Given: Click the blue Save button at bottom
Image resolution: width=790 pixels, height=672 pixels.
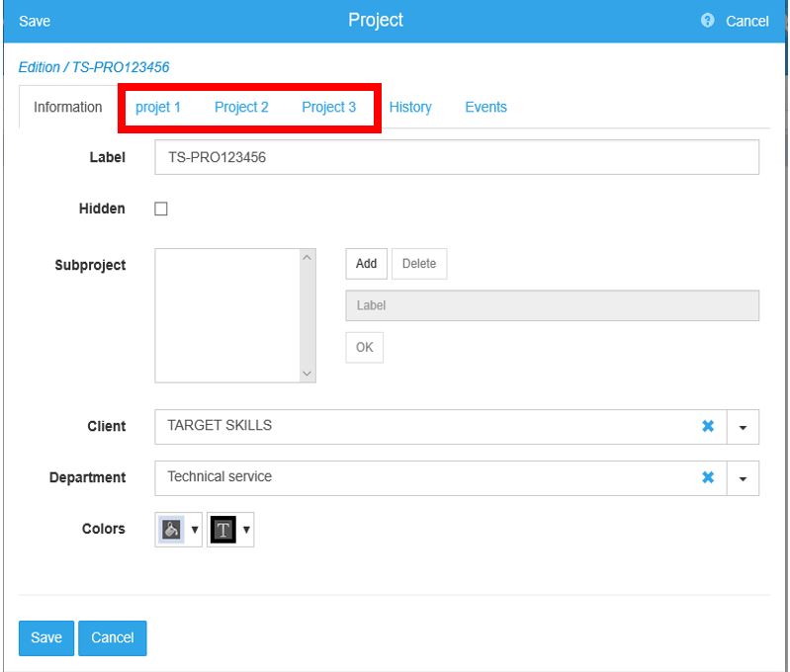Looking at the screenshot, I should (x=45, y=637).
